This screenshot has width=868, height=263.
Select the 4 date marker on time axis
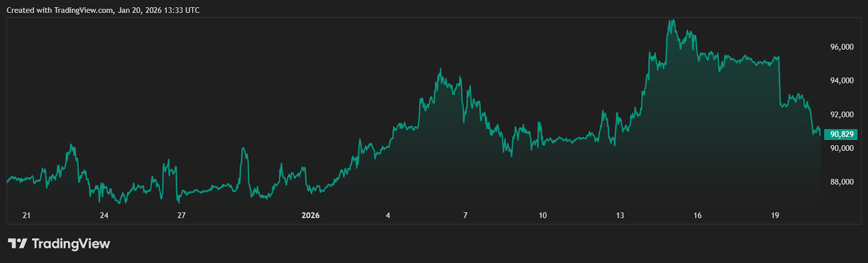click(x=388, y=216)
